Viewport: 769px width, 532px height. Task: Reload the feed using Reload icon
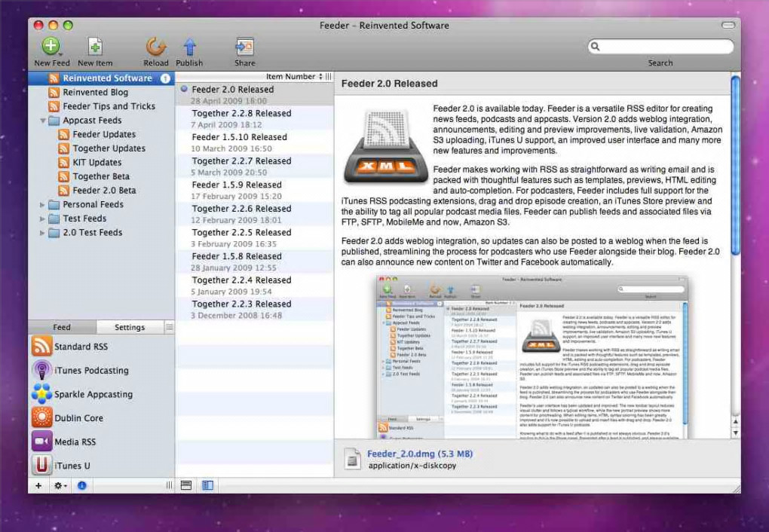pyautogui.click(x=156, y=47)
